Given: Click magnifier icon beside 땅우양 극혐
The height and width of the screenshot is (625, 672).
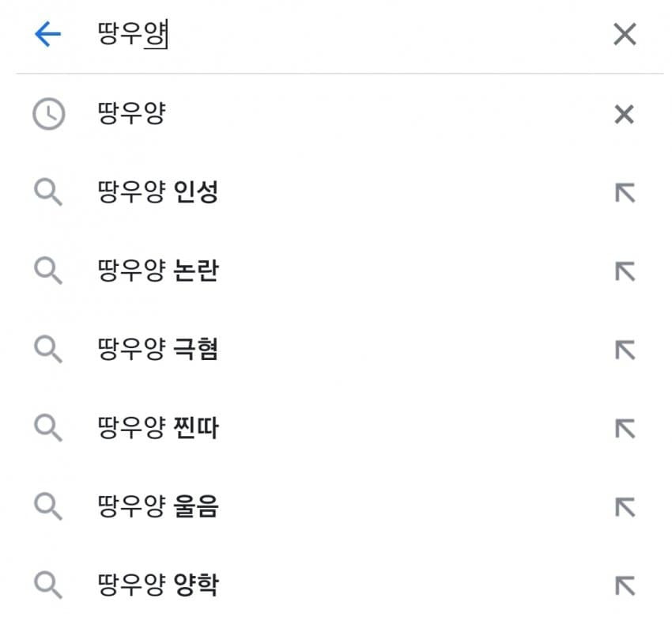Looking at the screenshot, I should [x=48, y=350].
